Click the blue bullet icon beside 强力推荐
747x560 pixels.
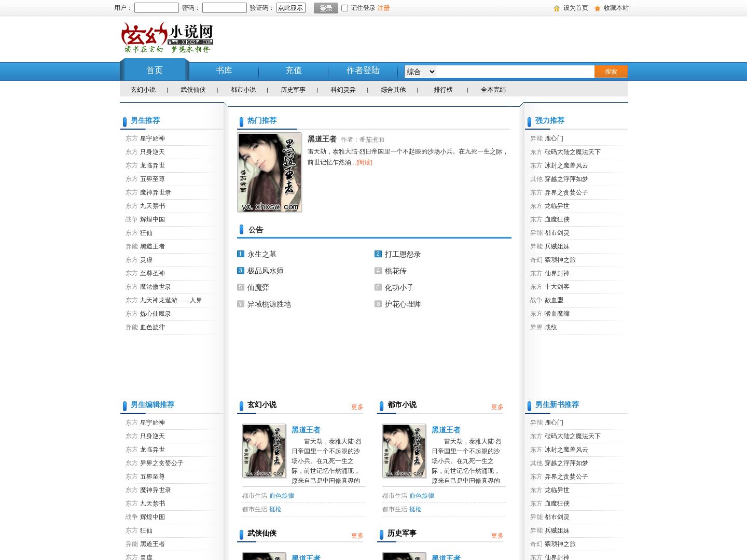click(x=529, y=122)
